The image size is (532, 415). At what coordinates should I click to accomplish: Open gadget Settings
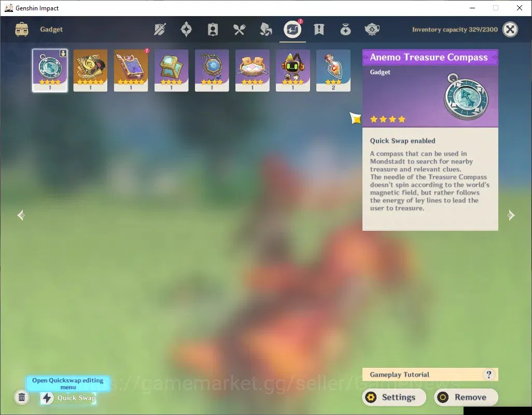394,397
